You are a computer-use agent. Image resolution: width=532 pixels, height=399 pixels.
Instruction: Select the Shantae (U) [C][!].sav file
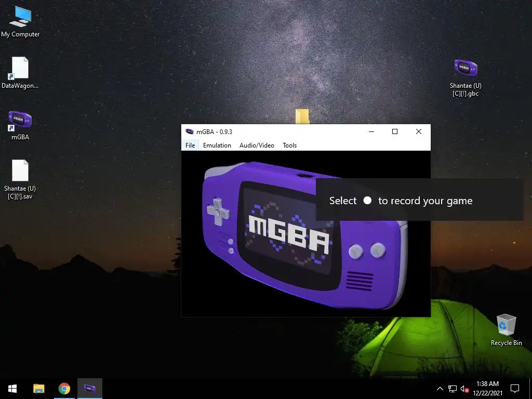point(20,179)
